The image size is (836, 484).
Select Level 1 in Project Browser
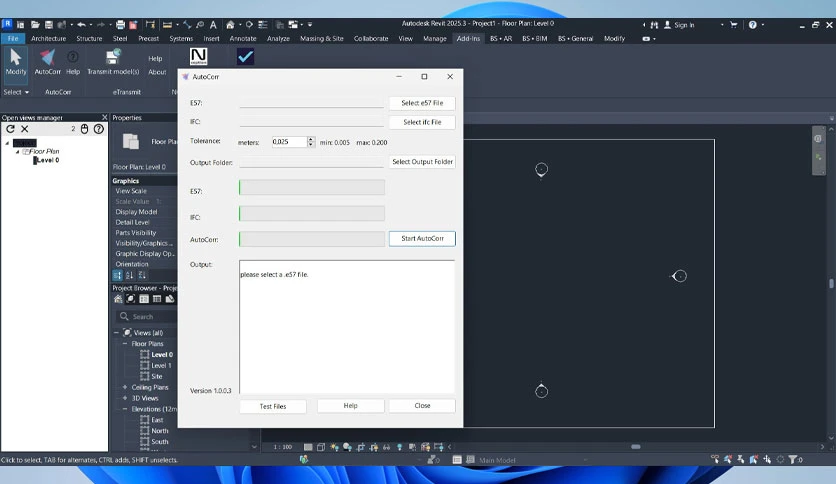[x=162, y=366]
